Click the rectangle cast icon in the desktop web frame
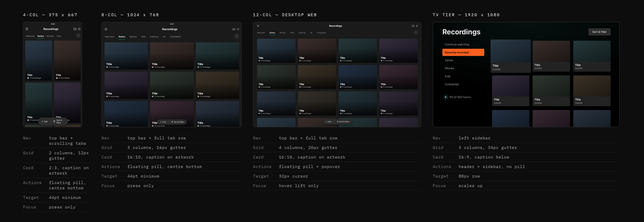The width and height of the screenshot is (644, 222). (413, 26)
